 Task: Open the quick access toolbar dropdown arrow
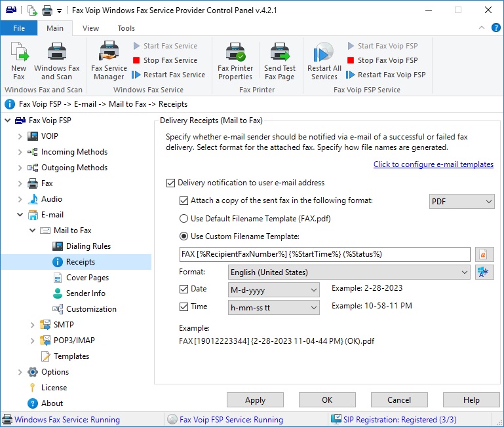(x=59, y=11)
